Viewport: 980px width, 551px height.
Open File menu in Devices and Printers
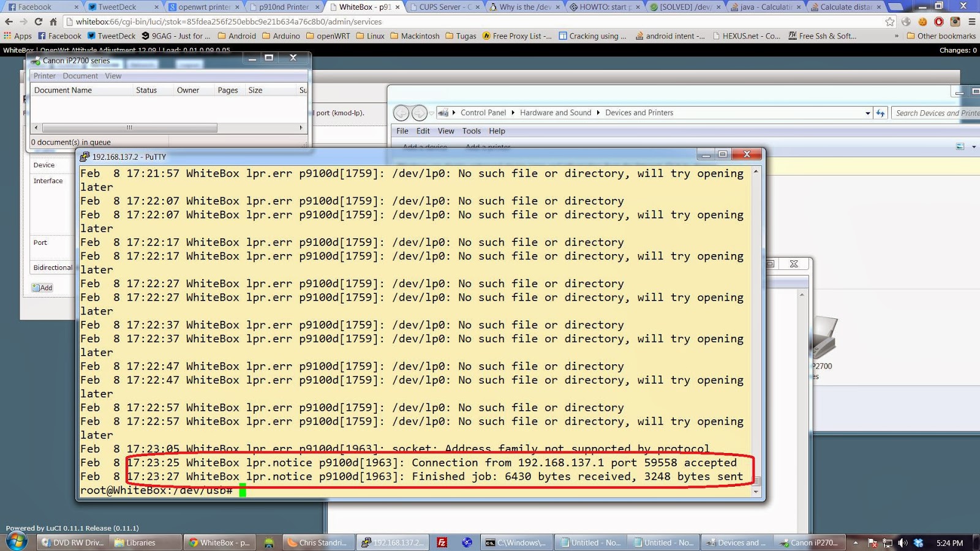402,131
